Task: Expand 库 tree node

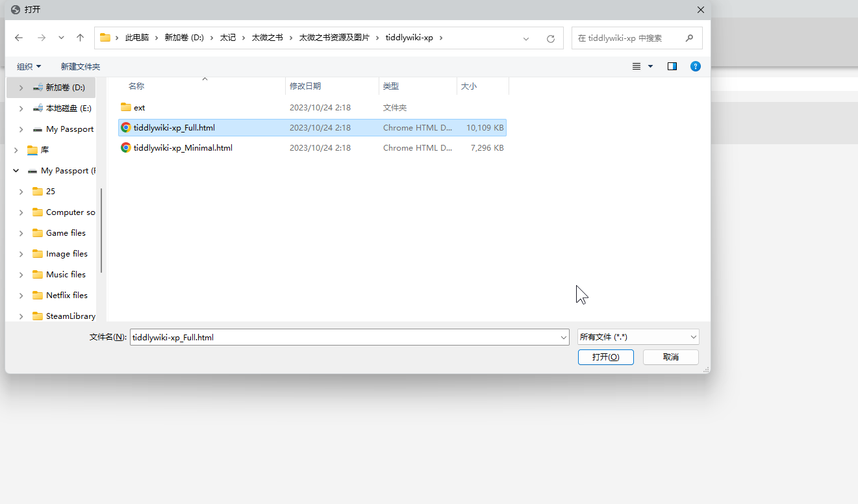Action: [x=16, y=150]
